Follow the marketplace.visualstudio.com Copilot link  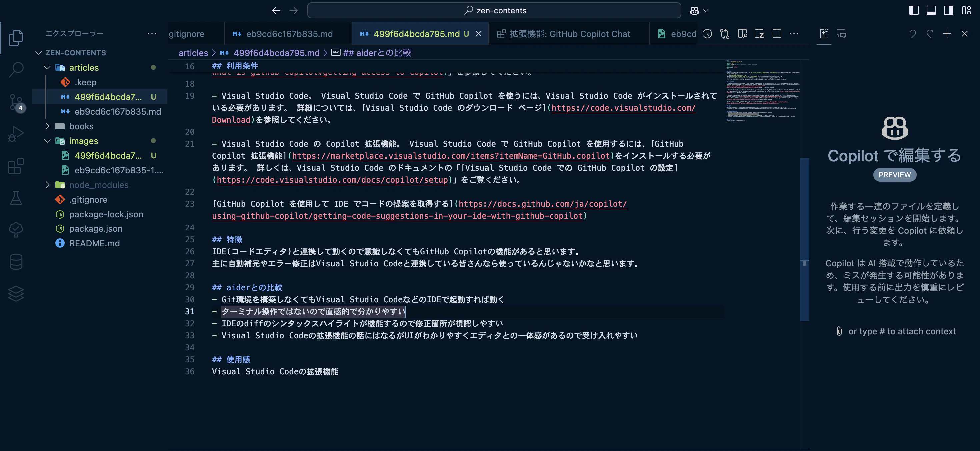pyautogui.click(x=450, y=156)
